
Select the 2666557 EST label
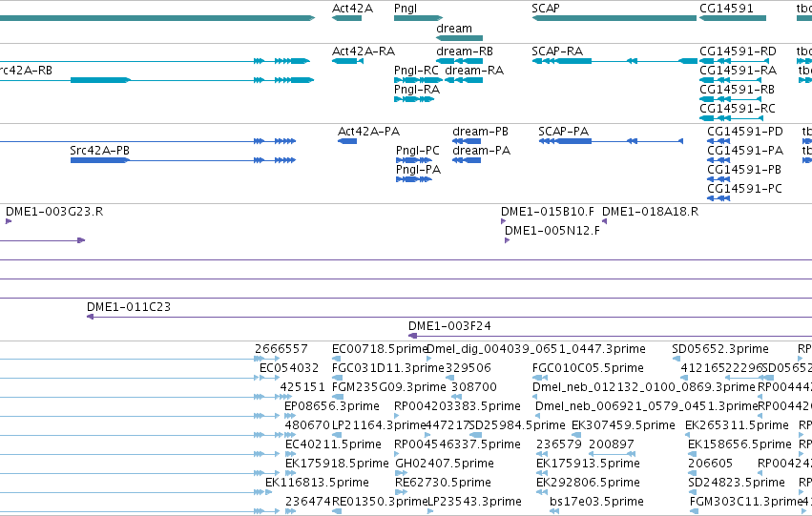pos(281,349)
